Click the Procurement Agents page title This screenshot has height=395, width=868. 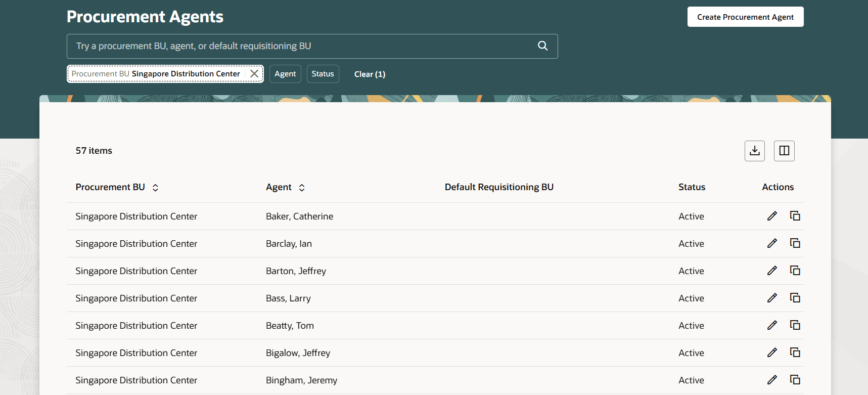point(145,17)
